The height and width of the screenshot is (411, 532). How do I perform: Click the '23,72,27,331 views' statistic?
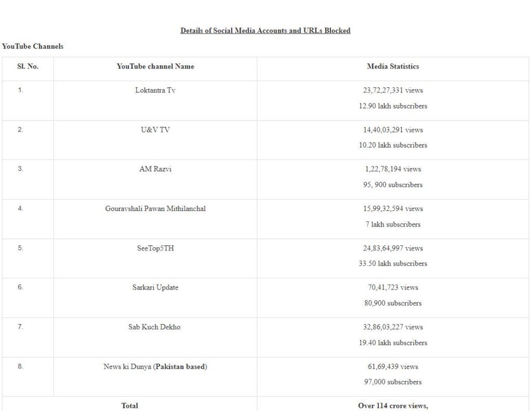[393, 90]
